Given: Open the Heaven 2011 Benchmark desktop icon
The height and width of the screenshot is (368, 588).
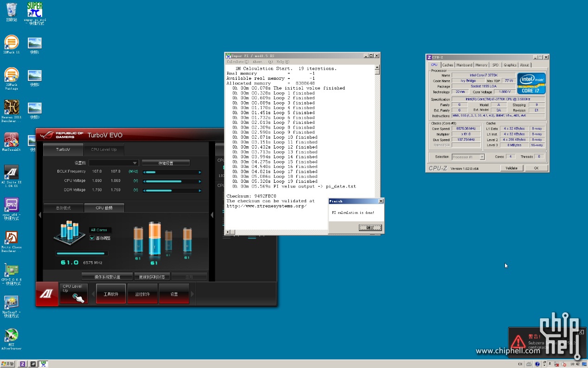Looking at the screenshot, I should click(12, 111).
